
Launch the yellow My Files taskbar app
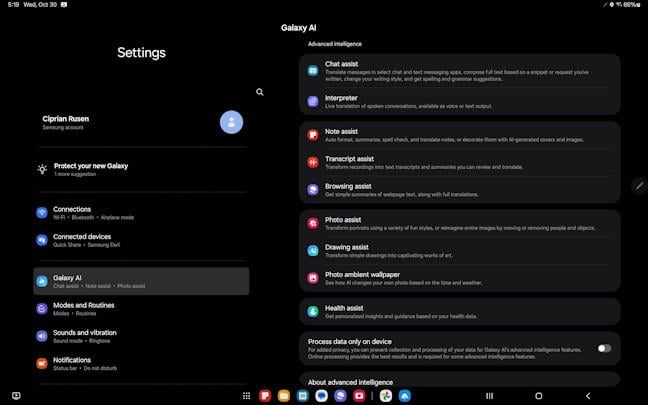pos(284,396)
